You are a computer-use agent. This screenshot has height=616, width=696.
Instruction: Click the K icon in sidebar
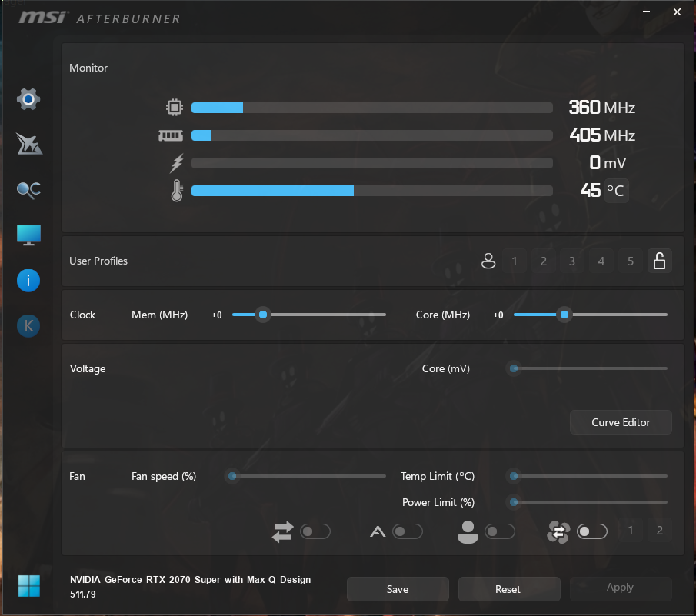[28, 326]
